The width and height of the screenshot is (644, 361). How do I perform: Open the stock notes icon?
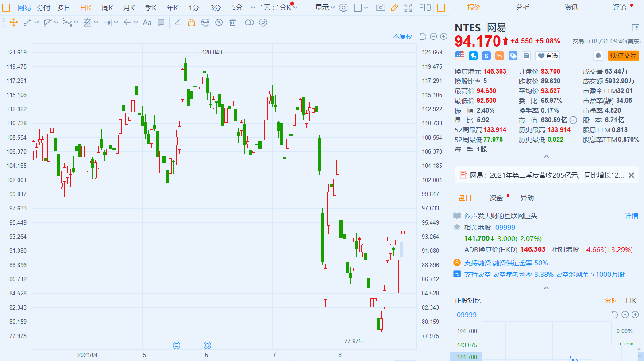[526, 56]
